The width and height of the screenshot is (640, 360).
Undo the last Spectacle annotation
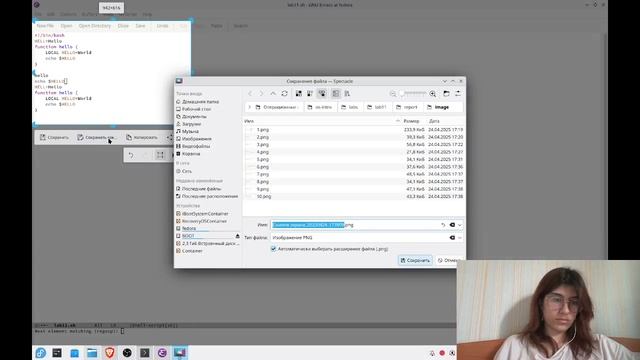(x=131, y=155)
